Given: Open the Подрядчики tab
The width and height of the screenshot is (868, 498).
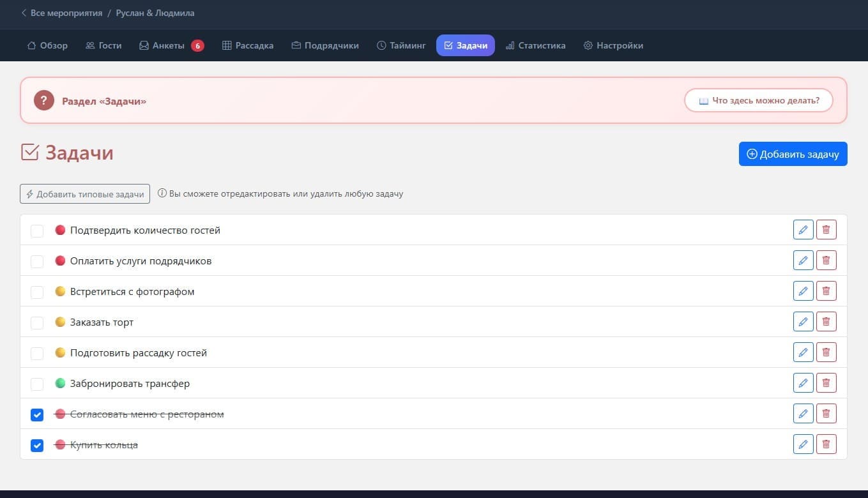Looking at the screenshot, I should tap(325, 45).
